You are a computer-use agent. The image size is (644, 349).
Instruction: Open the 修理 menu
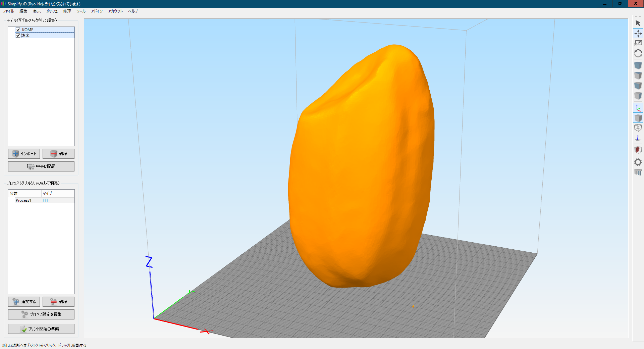67,11
